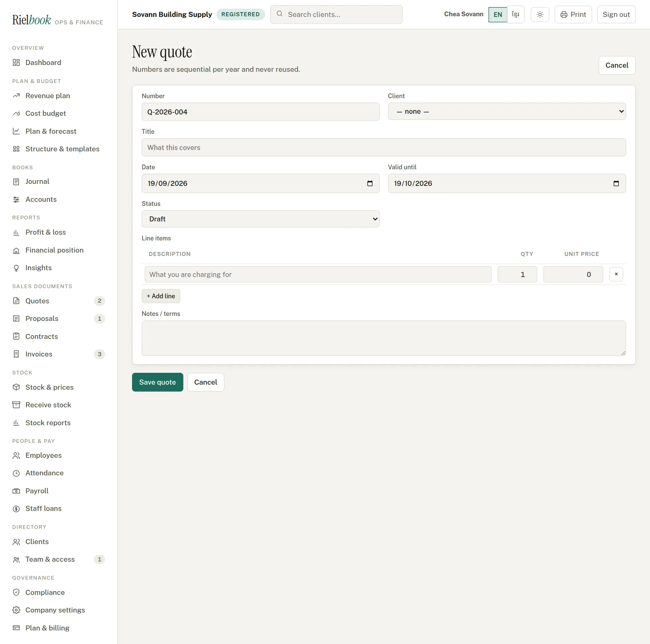Click the Accounts sliders icon

click(16, 199)
